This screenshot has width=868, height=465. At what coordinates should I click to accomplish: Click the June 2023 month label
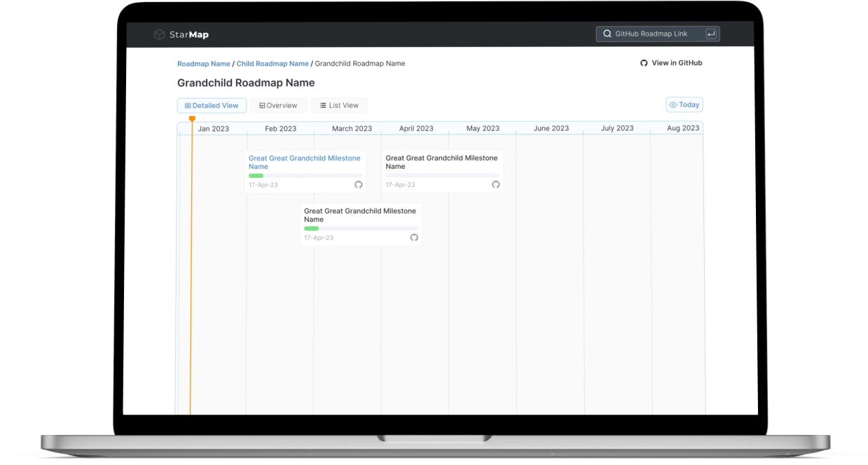(551, 129)
